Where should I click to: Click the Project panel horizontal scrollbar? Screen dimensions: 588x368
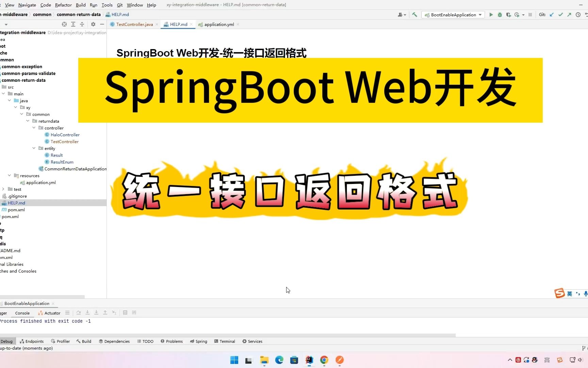coord(42,297)
